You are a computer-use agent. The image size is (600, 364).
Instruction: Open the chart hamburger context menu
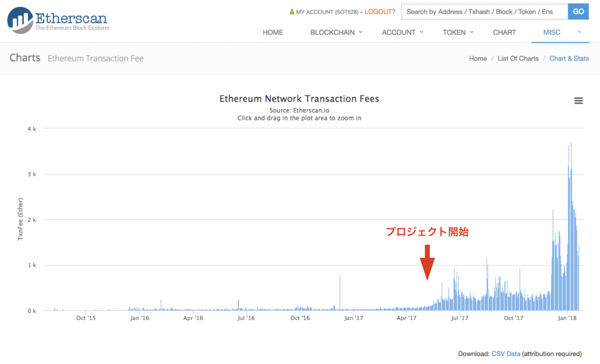578,101
